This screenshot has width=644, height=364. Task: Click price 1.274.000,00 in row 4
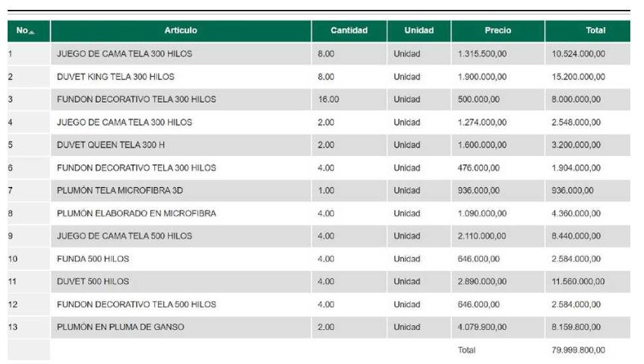482,122
